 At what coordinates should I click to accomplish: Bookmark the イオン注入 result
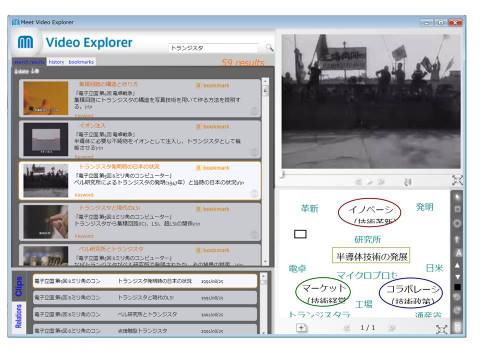tap(213, 127)
